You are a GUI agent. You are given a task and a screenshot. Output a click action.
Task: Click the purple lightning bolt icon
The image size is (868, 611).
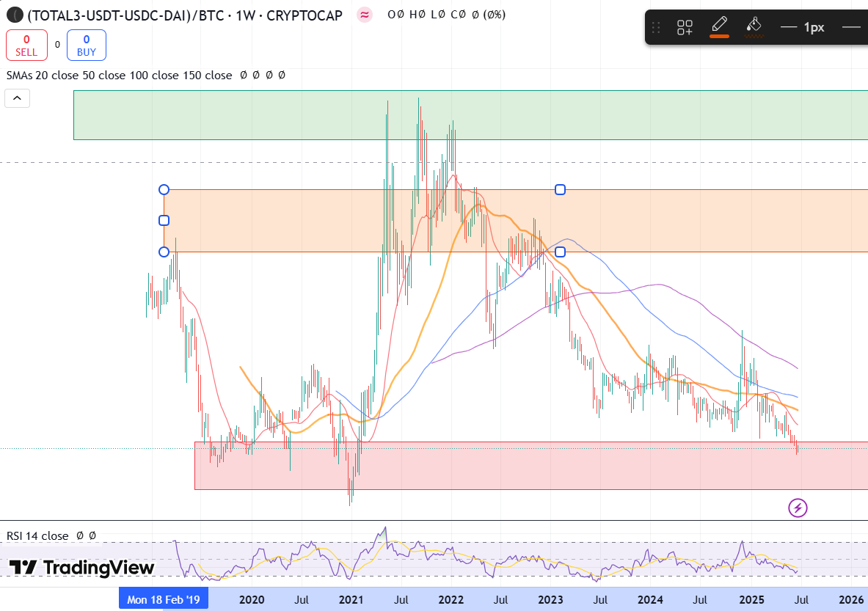point(798,508)
